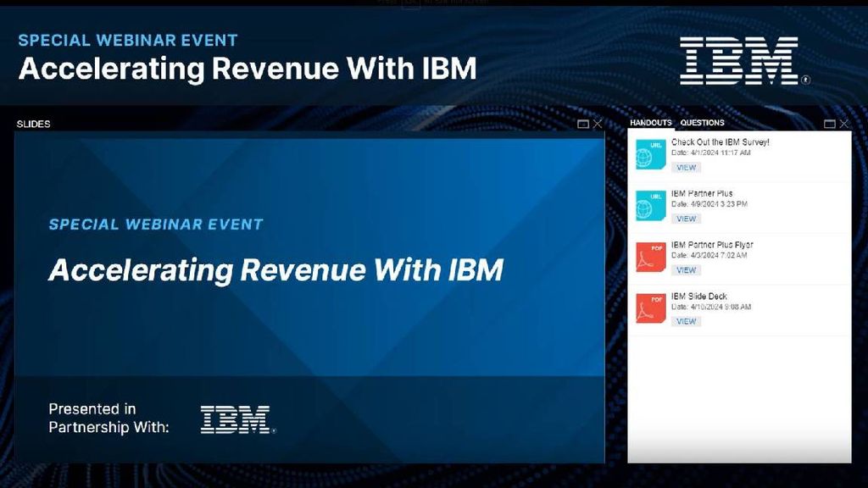868x488 pixels.
Task: Close the Handouts panel
Action: pyautogui.click(x=843, y=123)
